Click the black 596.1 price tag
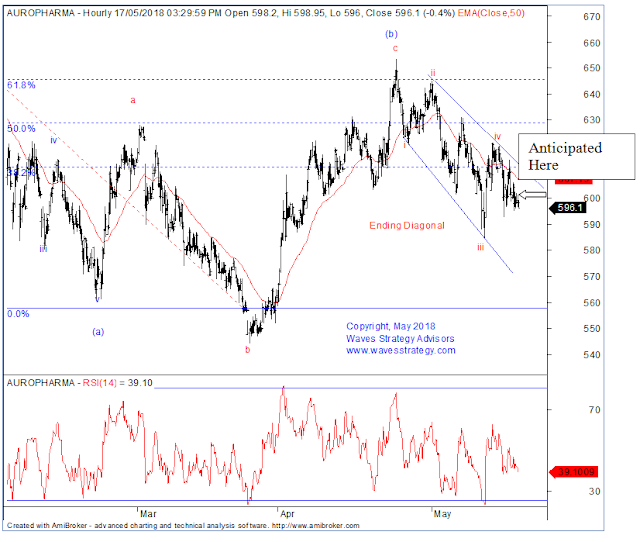The image size is (640, 542). pos(568,208)
